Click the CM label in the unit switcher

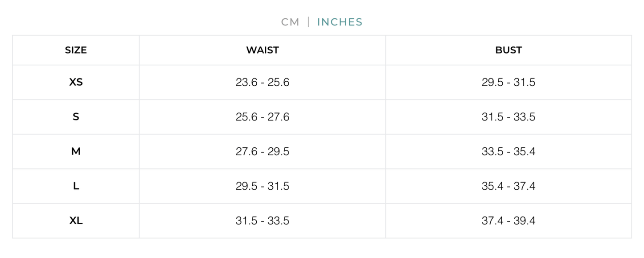pos(289,21)
